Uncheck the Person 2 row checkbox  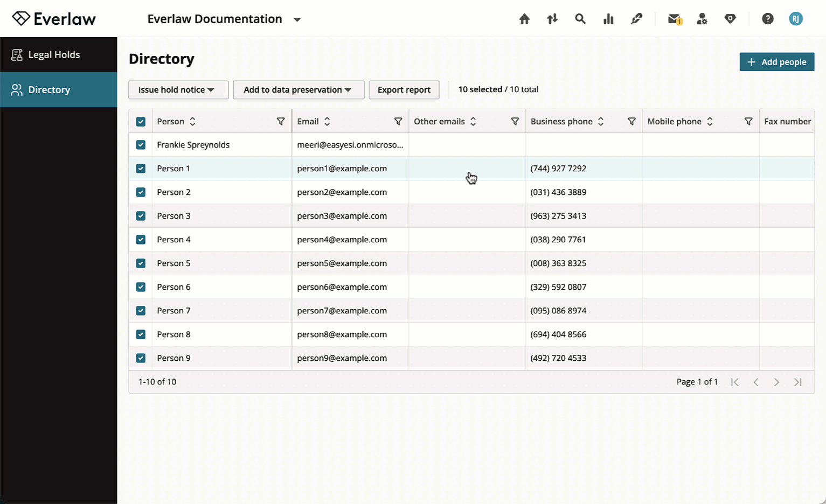[x=141, y=192]
